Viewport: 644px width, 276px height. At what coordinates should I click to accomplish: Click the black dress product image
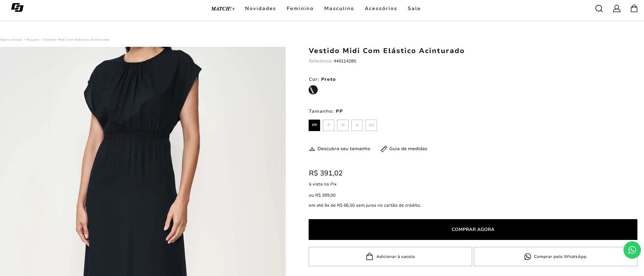point(143,161)
